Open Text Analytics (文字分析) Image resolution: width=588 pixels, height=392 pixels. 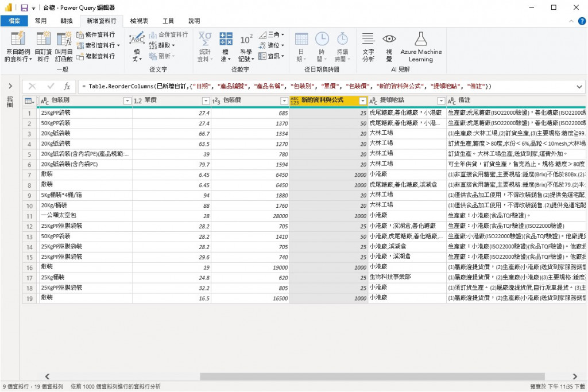(368, 47)
